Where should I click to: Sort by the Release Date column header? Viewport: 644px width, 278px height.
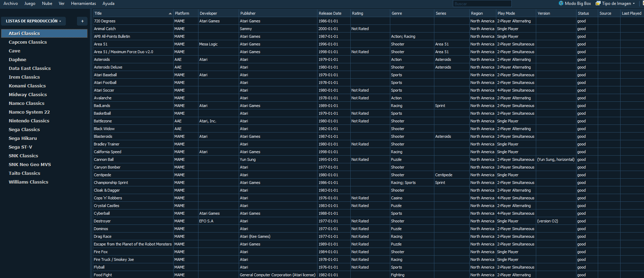coord(334,13)
